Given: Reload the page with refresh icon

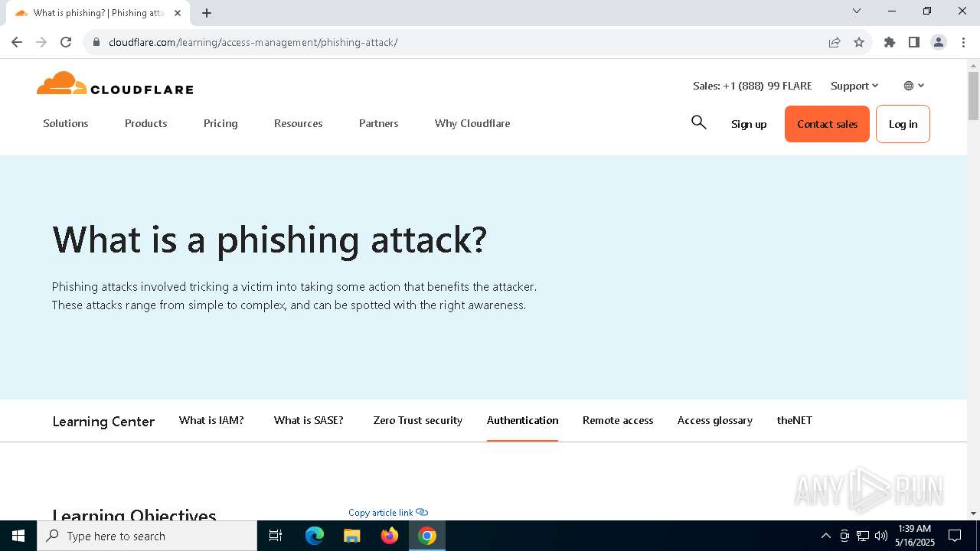Looking at the screenshot, I should click(x=66, y=42).
